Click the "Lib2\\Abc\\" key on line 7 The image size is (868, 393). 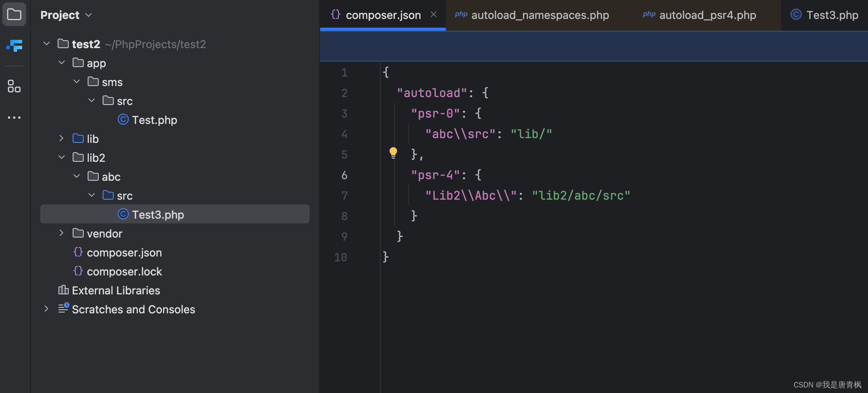[471, 195]
